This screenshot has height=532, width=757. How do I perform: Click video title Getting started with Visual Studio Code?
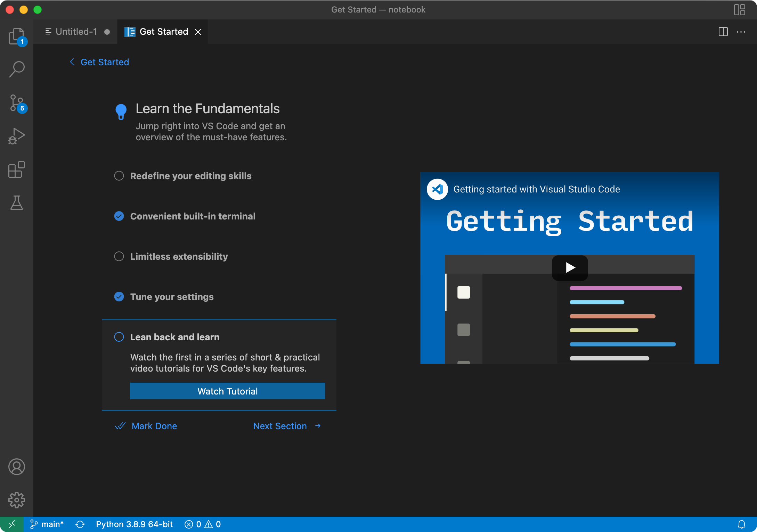(x=537, y=189)
